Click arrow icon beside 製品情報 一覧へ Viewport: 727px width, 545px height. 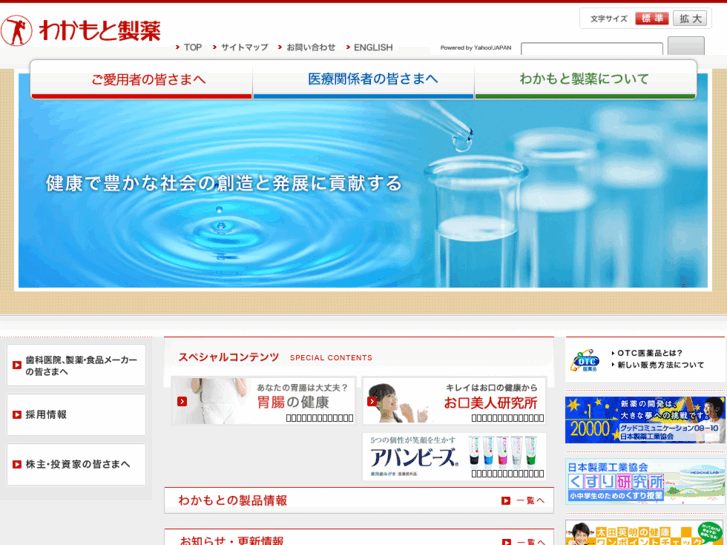click(506, 500)
